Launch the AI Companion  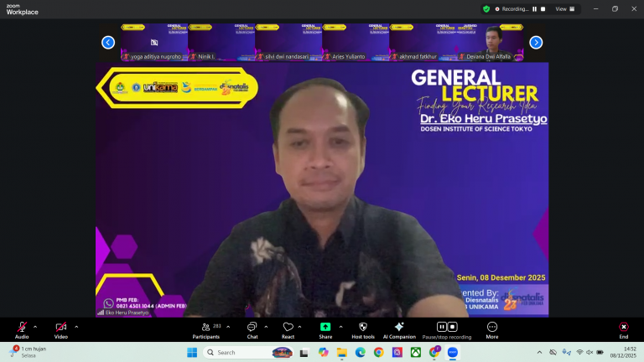click(x=399, y=327)
